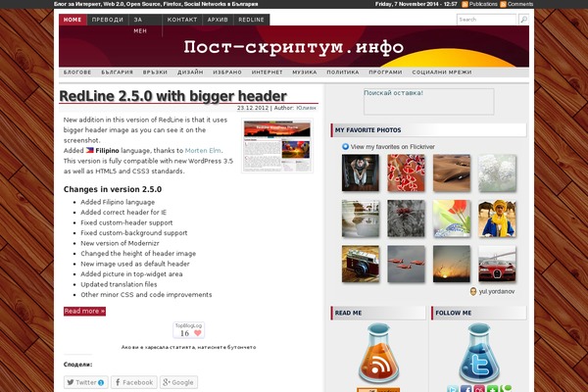The image size is (588, 392).
Task: Select the ДИЗАЙН category
Action: 190,72
